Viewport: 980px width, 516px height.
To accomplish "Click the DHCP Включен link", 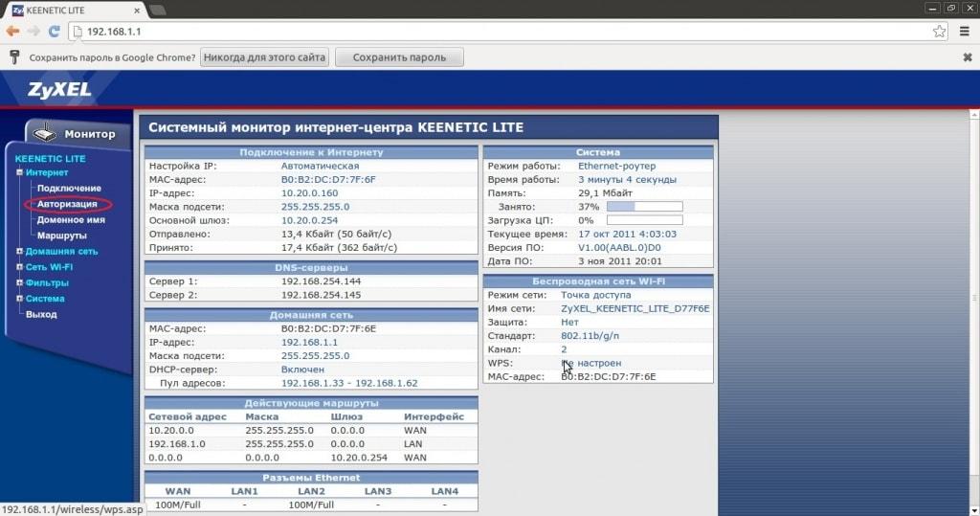I will [302, 369].
